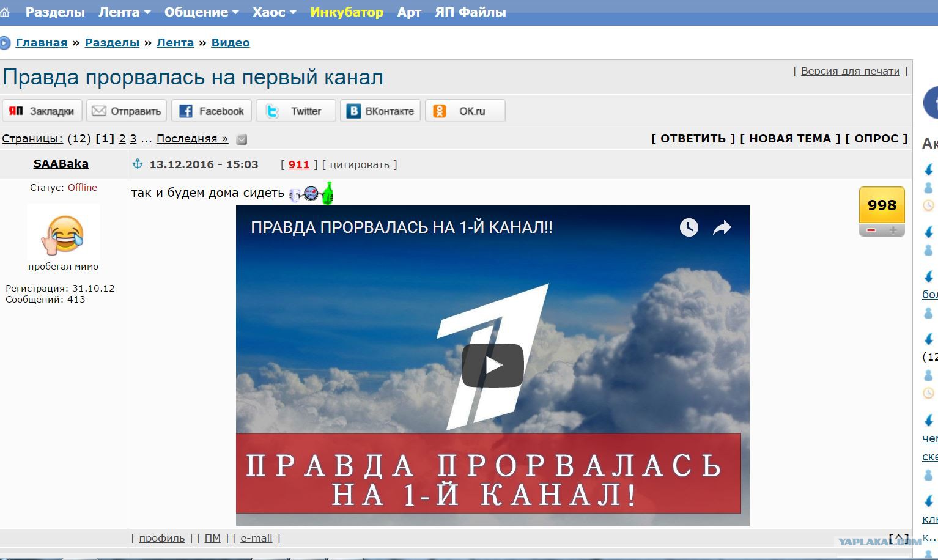Click SAABaka's laughing emoji avatar
The height and width of the screenshot is (560, 938).
pyautogui.click(x=63, y=232)
